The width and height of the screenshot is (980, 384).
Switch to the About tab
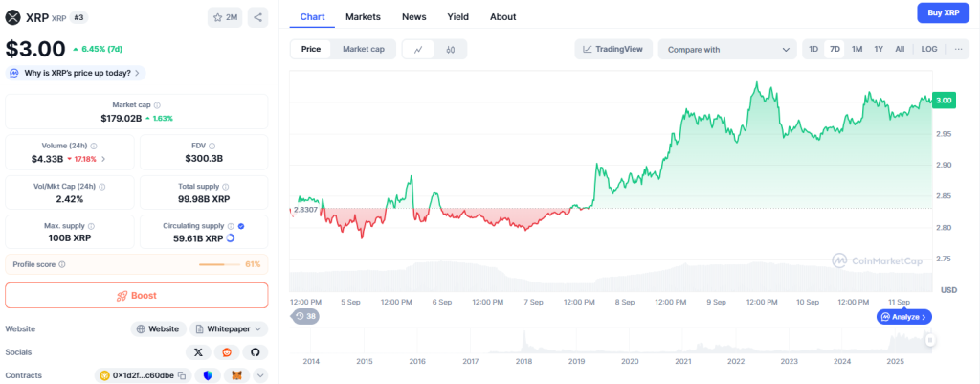coord(503,17)
